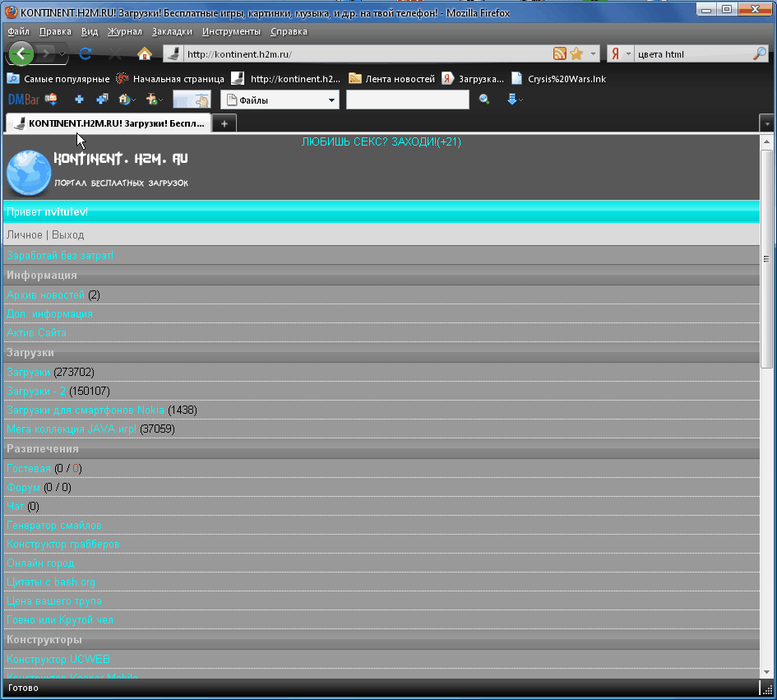This screenshot has width=777, height=700.
Task: Open the Вид menu
Action: pyautogui.click(x=89, y=31)
